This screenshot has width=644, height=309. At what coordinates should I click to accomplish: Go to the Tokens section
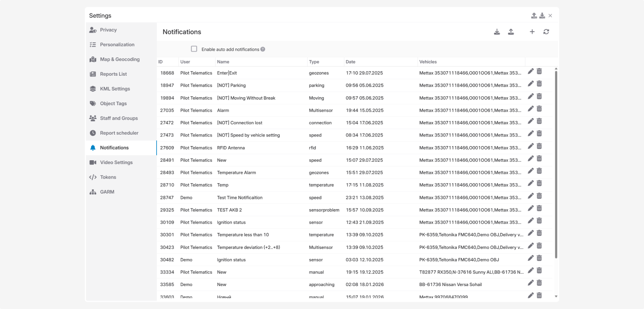[108, 177]
